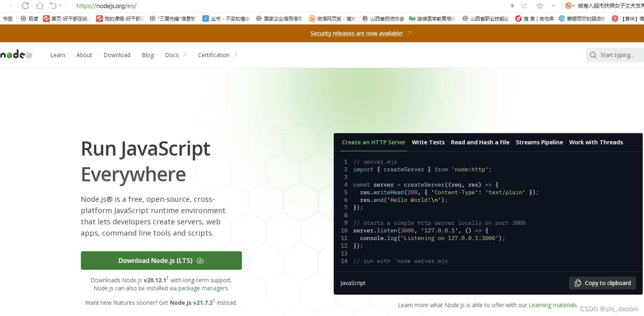Open the Docs external nav link
Image resolution: width=644 pixels, height=316 pixels.
click(175, 55)
